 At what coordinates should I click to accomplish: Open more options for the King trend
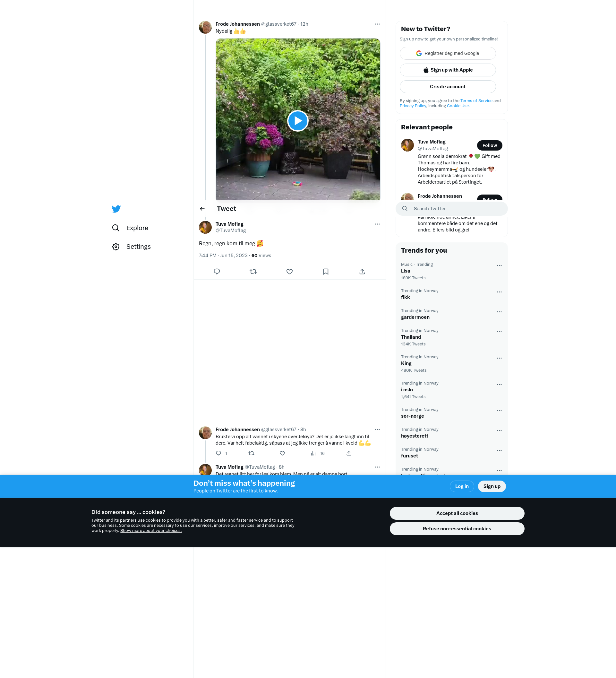(x=499, y=359)
